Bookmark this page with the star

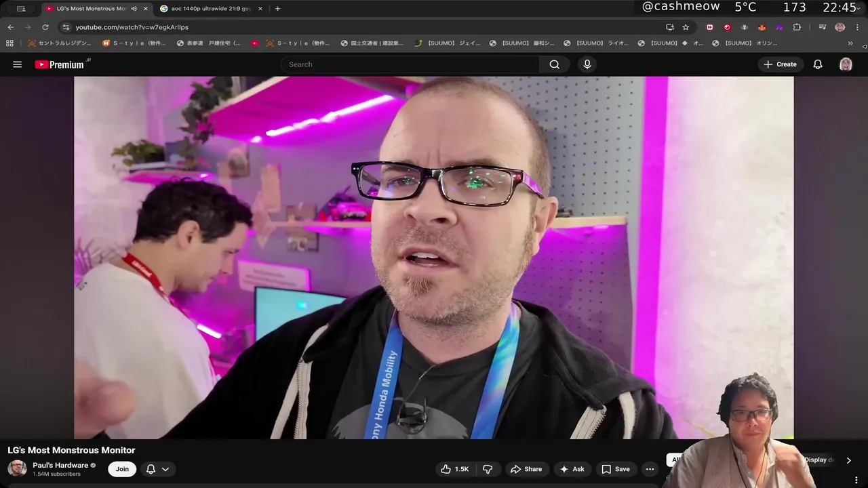(686, 27)
